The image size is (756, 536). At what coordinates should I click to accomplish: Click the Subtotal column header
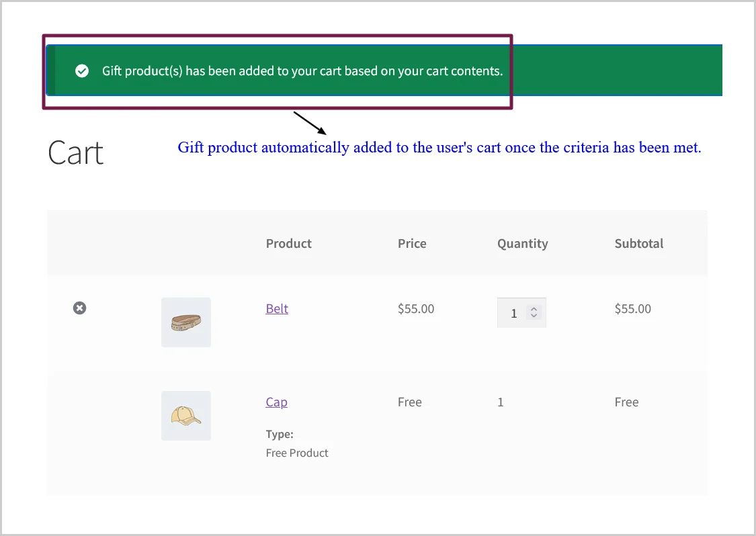(639, 243)
